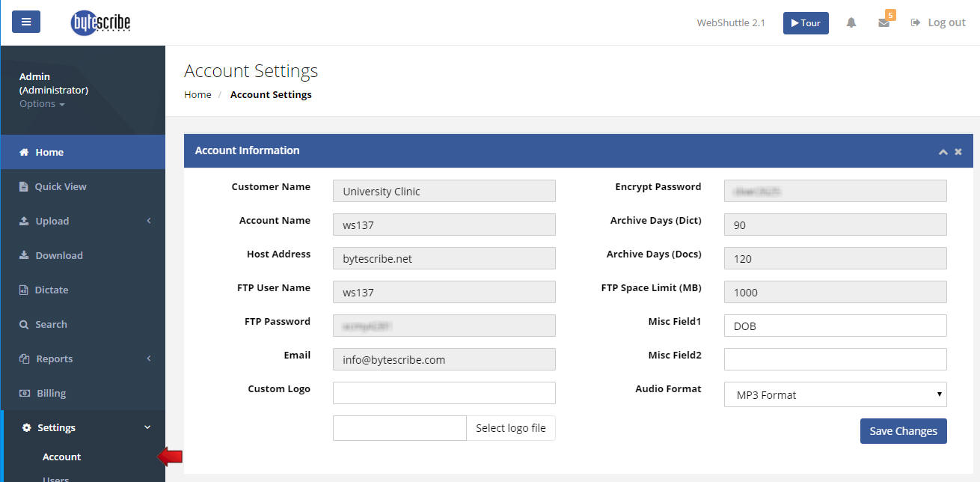This screenshot has width=980, height=482.
Task: Collapse the Settings menu
Action: [x=82, y=427]
